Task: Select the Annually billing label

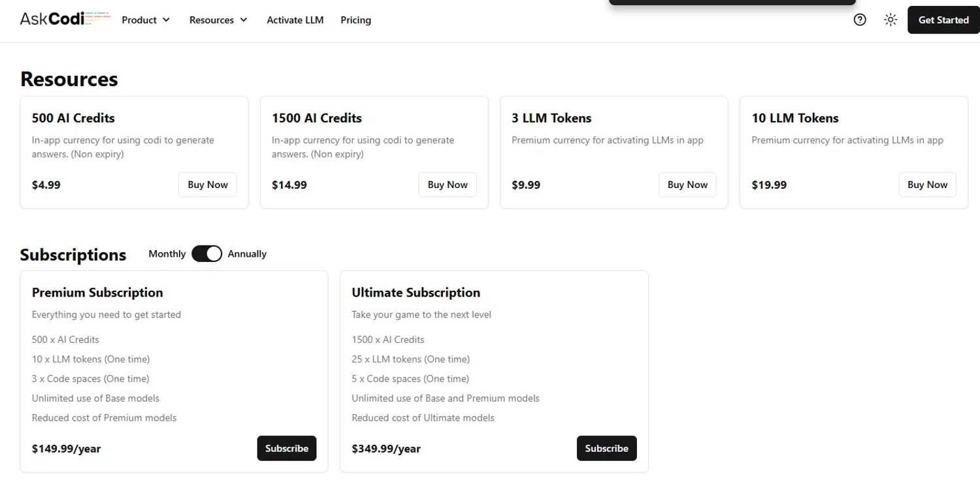Action: (247, 253)
